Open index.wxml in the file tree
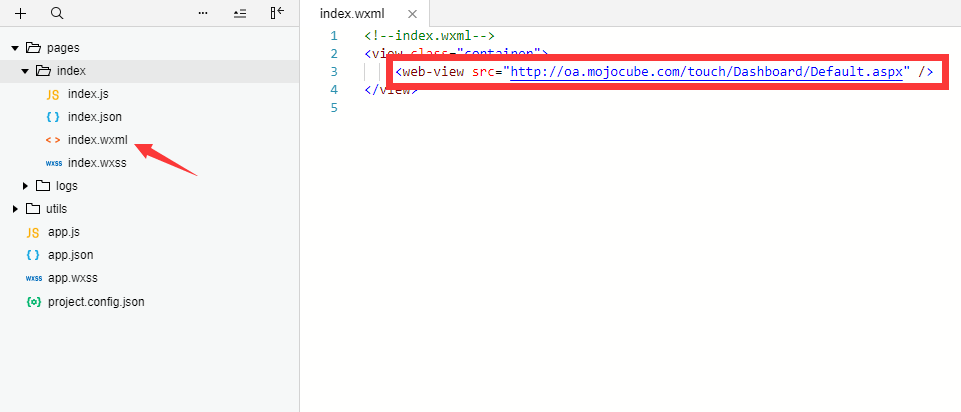 (x=98, y=140)
